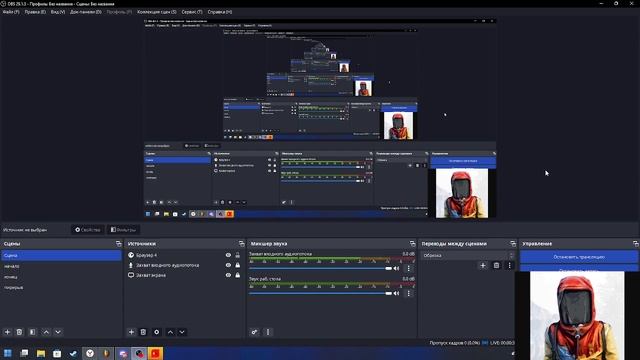Add a new source with the plus icon
The height and width of the screenshot is (360, 640).
click(131, 332)
